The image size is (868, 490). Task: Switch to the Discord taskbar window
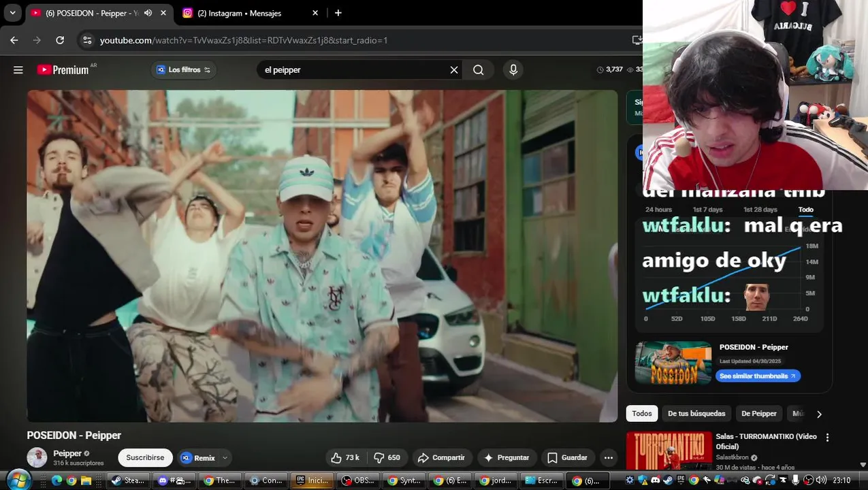tap(174, 480)
